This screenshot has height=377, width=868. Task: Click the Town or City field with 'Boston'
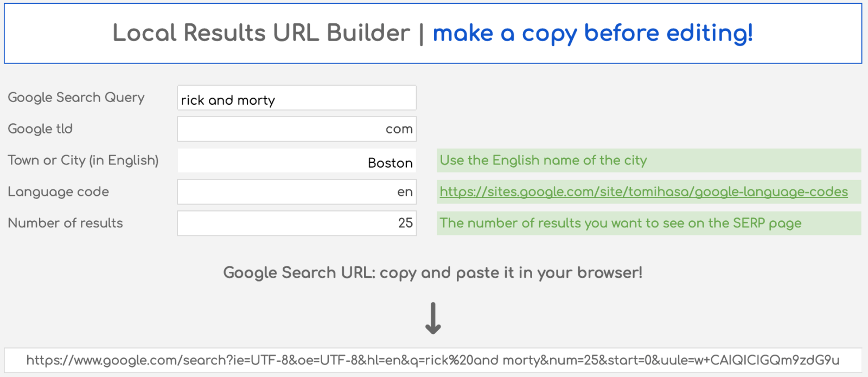point(296,161)
